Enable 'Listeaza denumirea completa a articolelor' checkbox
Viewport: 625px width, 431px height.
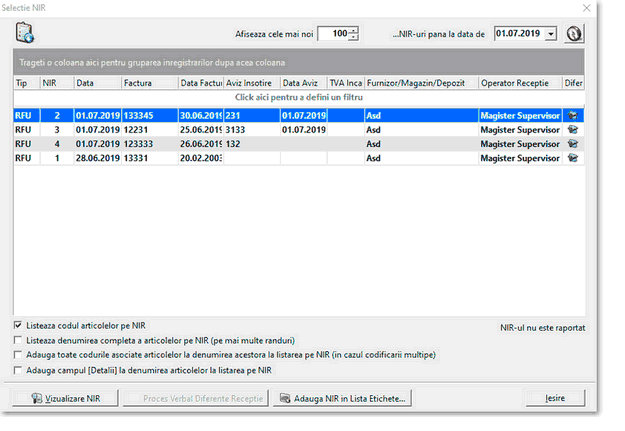click(x=18, y=340)
